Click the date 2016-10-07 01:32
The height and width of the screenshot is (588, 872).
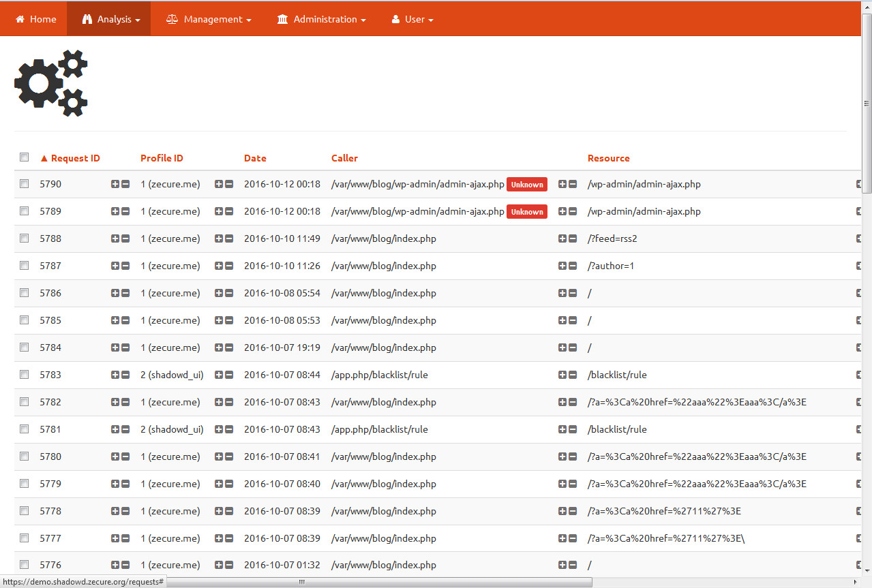click(x=282, y=565)
